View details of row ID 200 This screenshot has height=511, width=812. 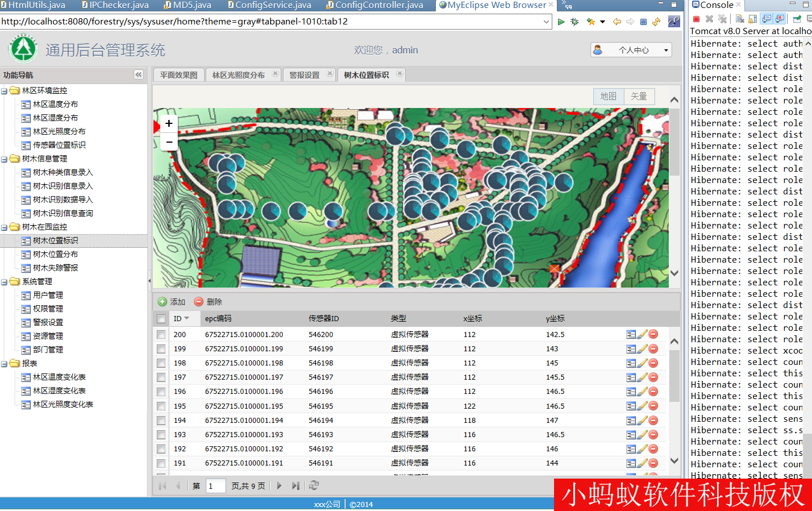point(631,334)
